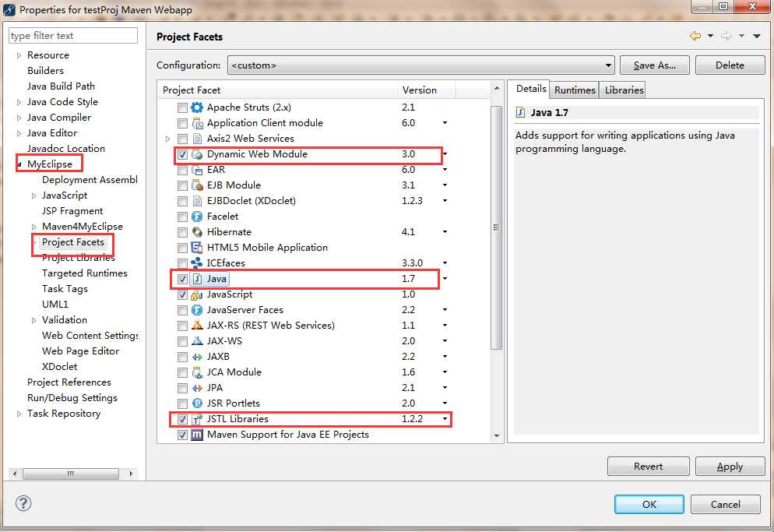Open the view menu dropdown arrow
This screenshot has width=774, height=532.
tap(756, 36)
